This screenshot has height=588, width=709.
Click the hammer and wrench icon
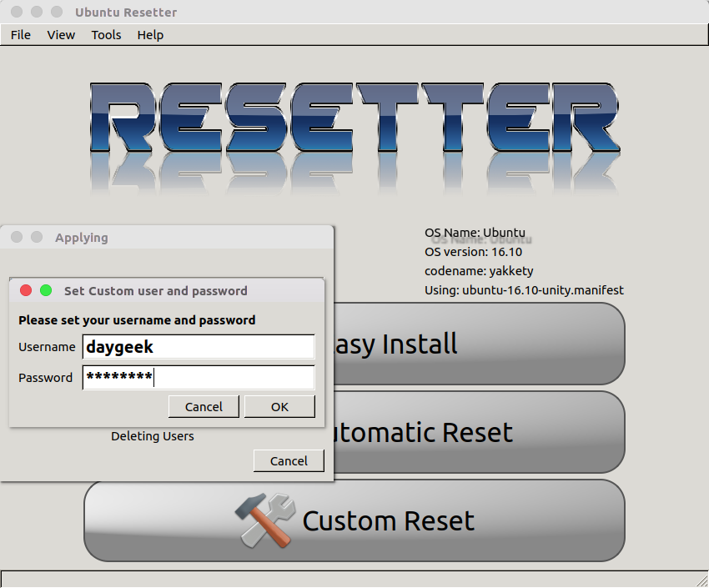[x=266, y=520]
